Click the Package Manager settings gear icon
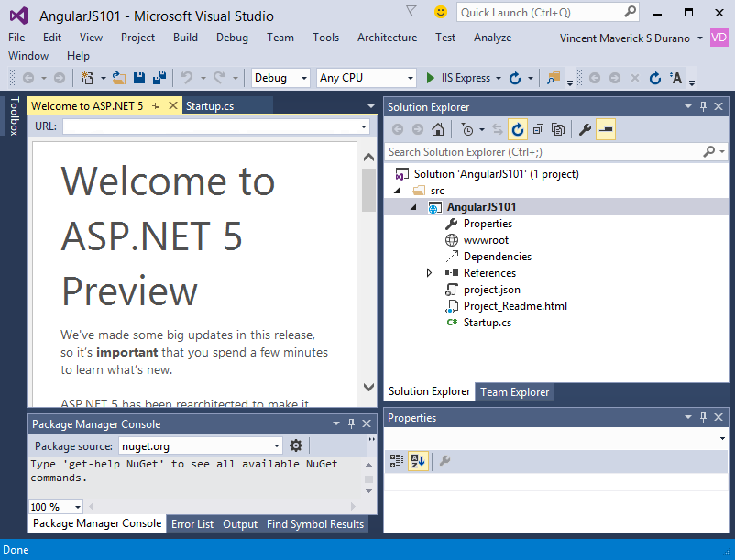This screenshot has height=560, width=735. coord(296,445)
